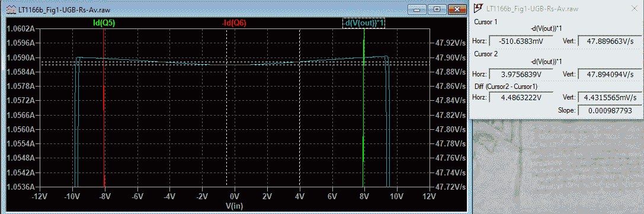
Task: Click the 0V horizontal axis tick label
Action: pyautogui.click(x=235, y=196)
